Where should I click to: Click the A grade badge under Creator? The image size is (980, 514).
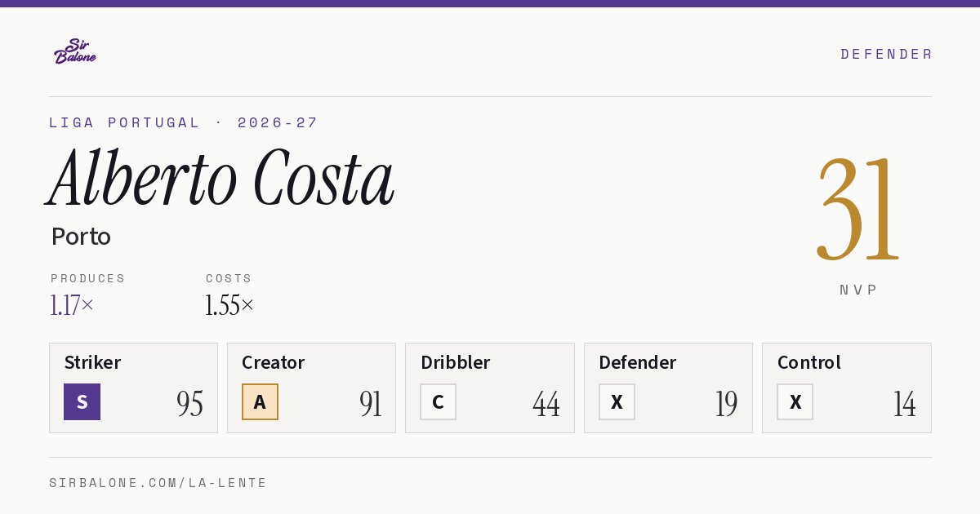pyautogui.click(x=260, y=401)
